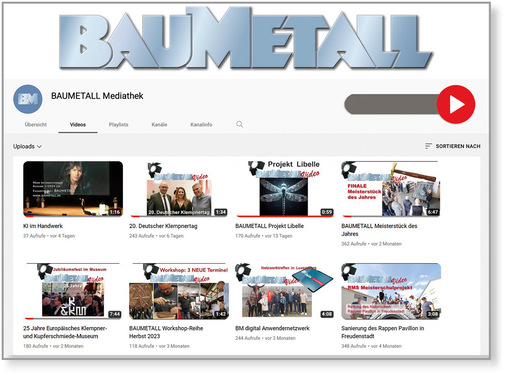
Task: Click the 170 Aufrufe vor 13 Tagen text
Action: [263, 236]
